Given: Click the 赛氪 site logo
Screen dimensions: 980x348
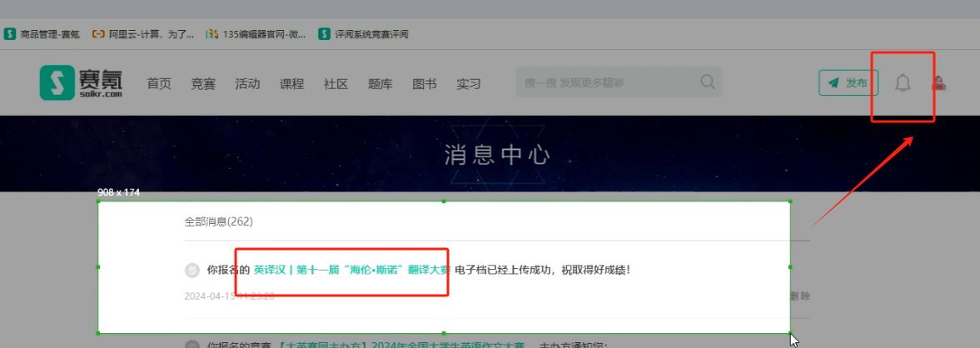Looking at the screenshot, I should [x=81, y=83].
